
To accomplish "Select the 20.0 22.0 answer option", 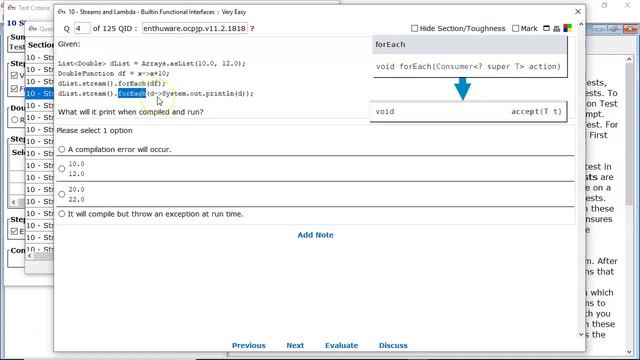I will tap(62, 194).
